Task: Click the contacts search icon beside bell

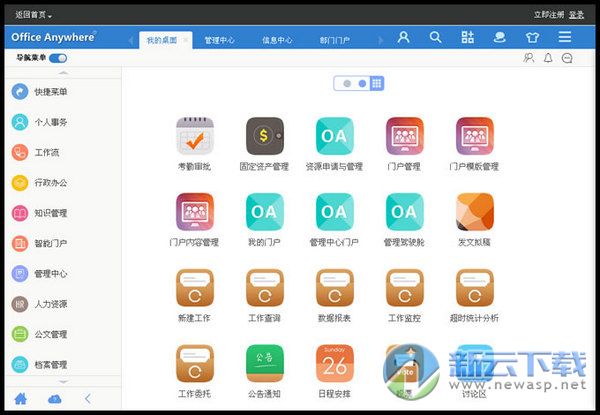Action: point(529,58)
